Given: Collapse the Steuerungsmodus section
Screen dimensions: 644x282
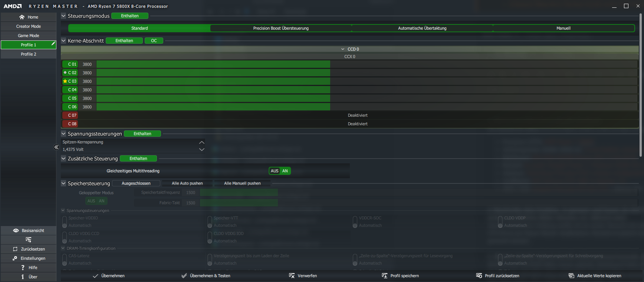Looking at the screenshot, I should (63, 16).
